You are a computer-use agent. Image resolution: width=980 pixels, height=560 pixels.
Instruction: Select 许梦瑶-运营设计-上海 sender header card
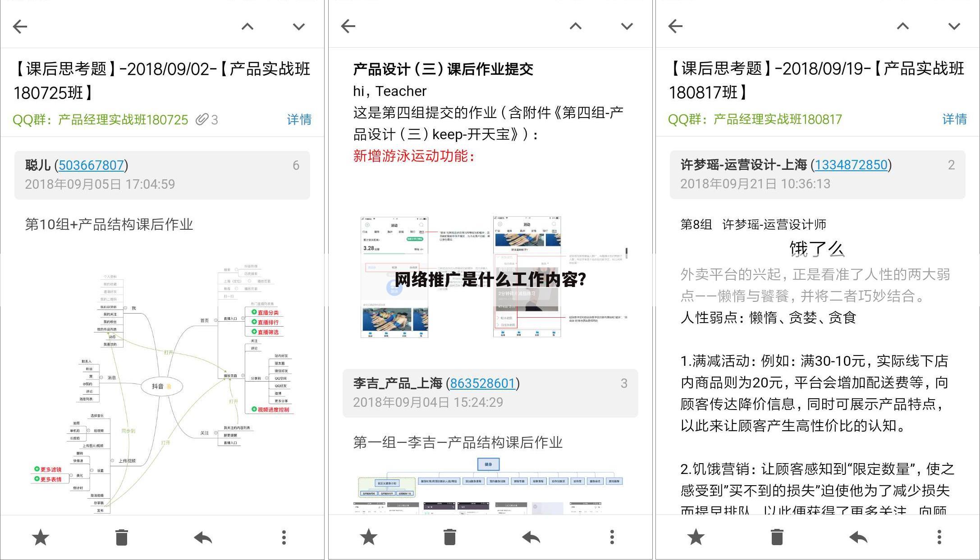817,174
